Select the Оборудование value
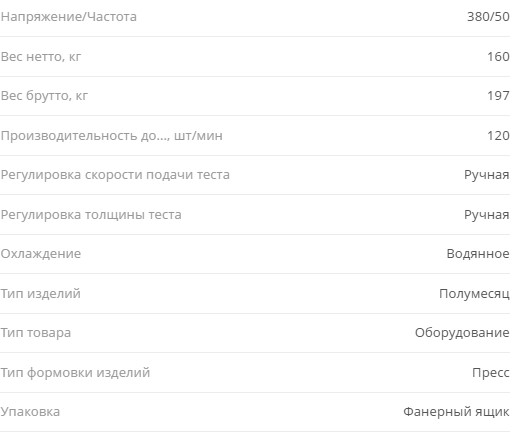522x435 pixels. [x=462, y=333]
